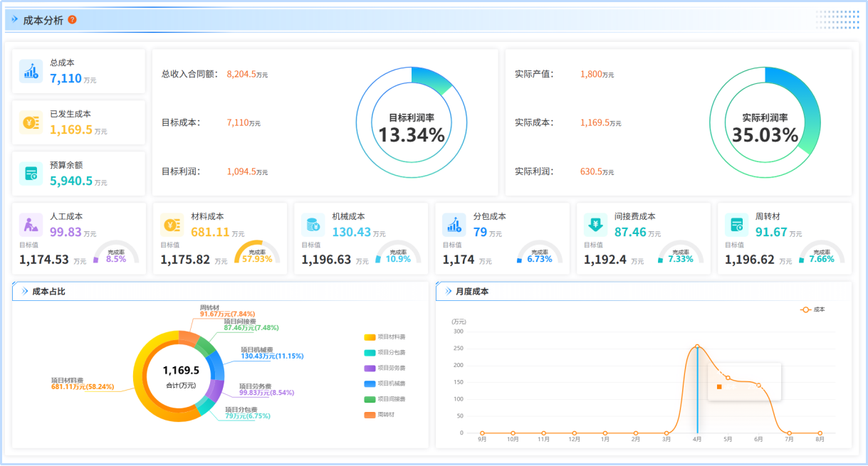
Task: Click the 实际产值 value 1,800
Action: pyautogui.click(x=591, y=74)
